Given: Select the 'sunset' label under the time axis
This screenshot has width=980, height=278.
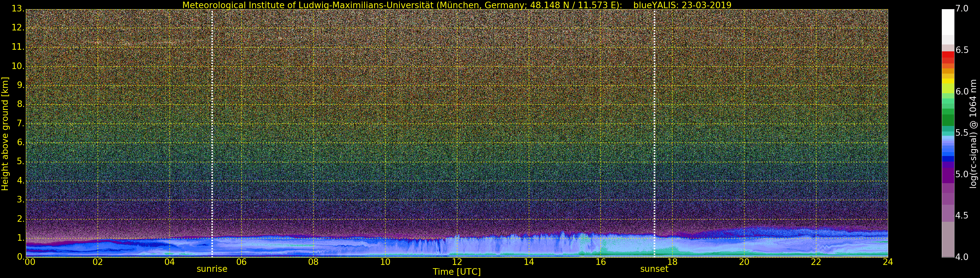Looking at the screenshot, I should [x=654, y=269].
